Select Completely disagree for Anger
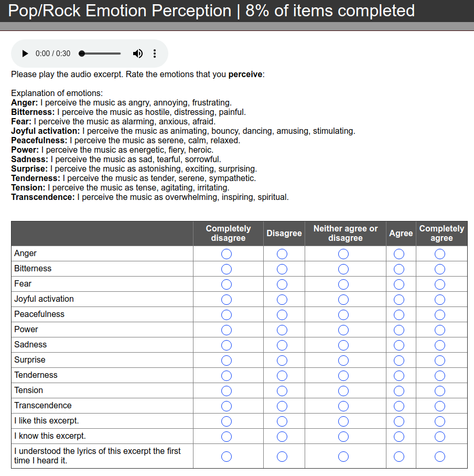Screen dimensions: 474x476 (227, 254)
